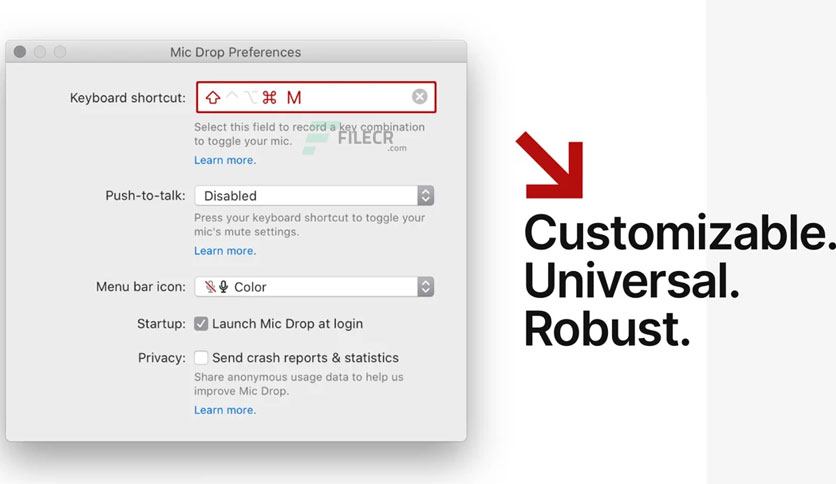Open the Menu bar icon Color dropdown
Screen dimensions: 836x484
point(315,287)
